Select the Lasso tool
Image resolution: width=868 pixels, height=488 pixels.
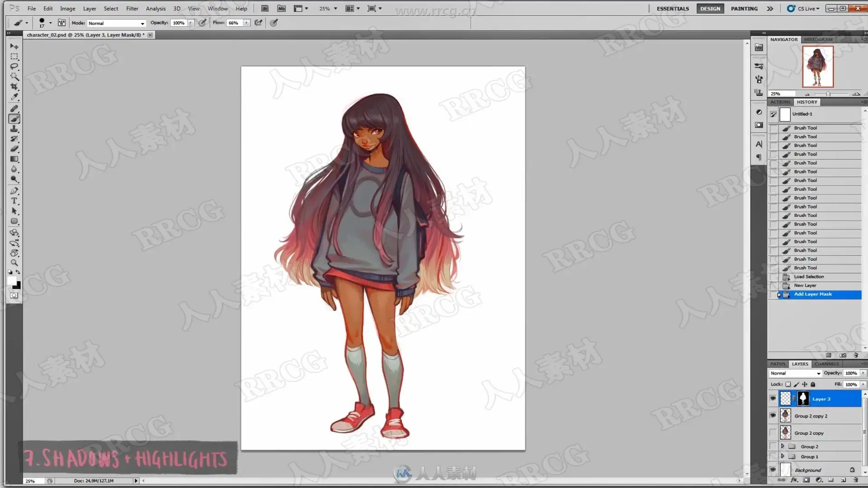pos(14,66)
